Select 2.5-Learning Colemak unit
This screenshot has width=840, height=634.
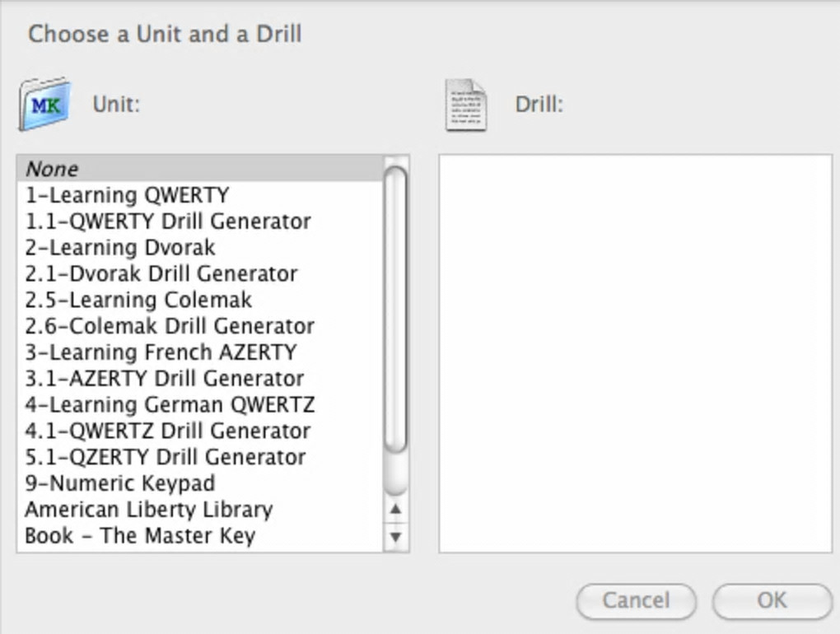pos(138,300)
